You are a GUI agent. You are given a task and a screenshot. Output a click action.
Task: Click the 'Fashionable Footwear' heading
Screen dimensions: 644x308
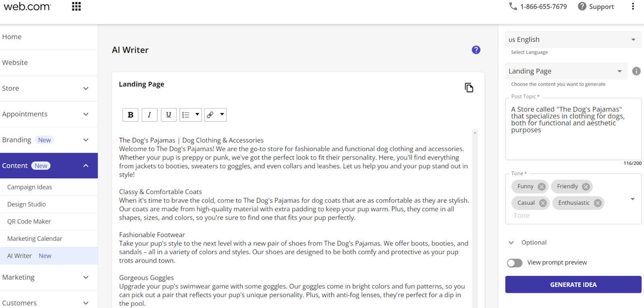click(x=152, y=235)
